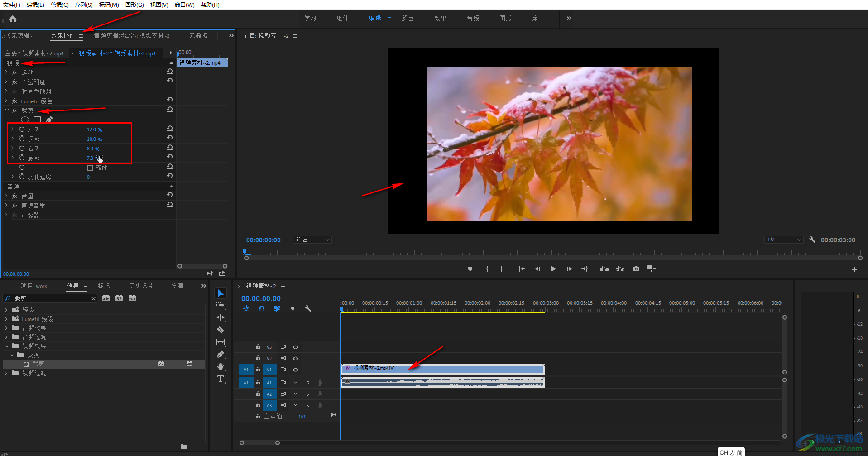The height and width of the screenshot is (456, 868).
Task: Toggle timeline snap magnet
Action: coord(262,308)
